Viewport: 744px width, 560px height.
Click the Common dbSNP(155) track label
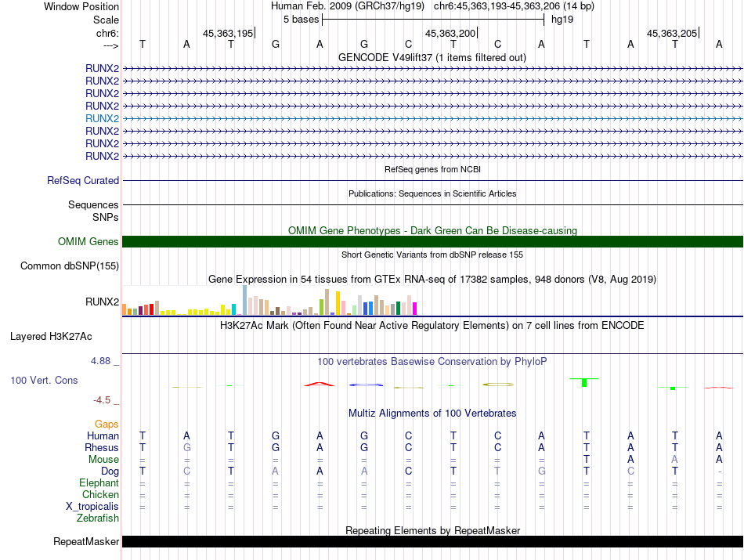click(70, 266)
